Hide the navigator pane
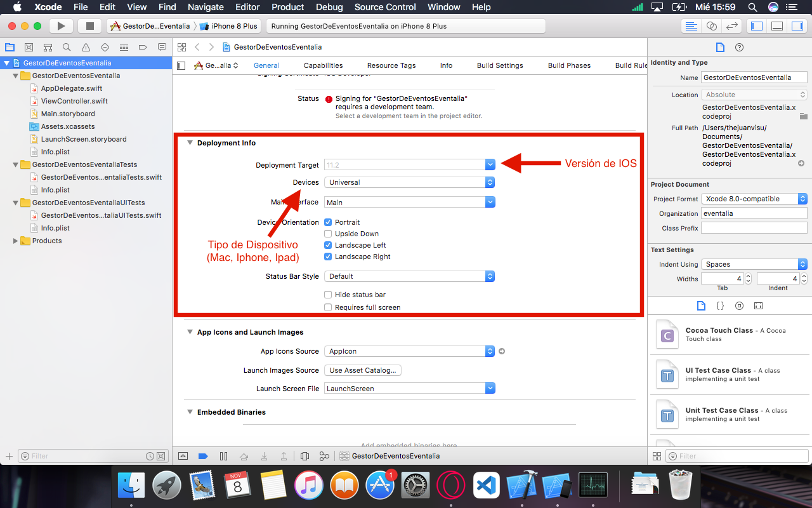Screen dimensions: 812x508 point(757,26)
